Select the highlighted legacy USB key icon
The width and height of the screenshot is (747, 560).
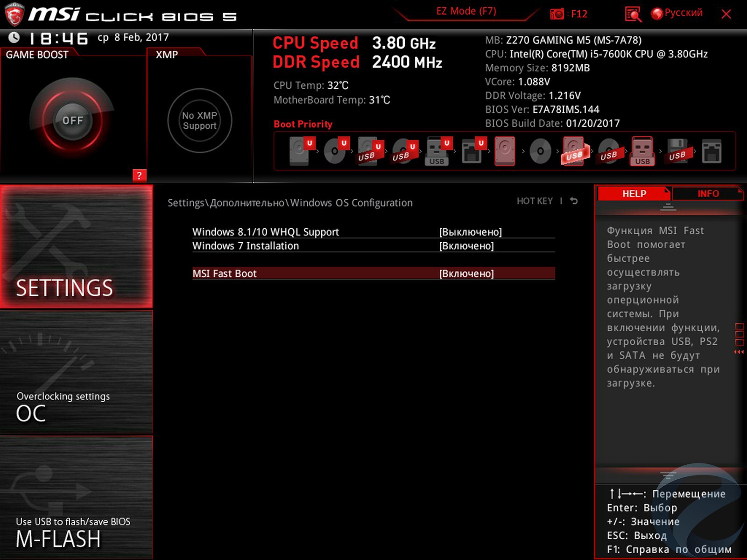coord(642,151)
